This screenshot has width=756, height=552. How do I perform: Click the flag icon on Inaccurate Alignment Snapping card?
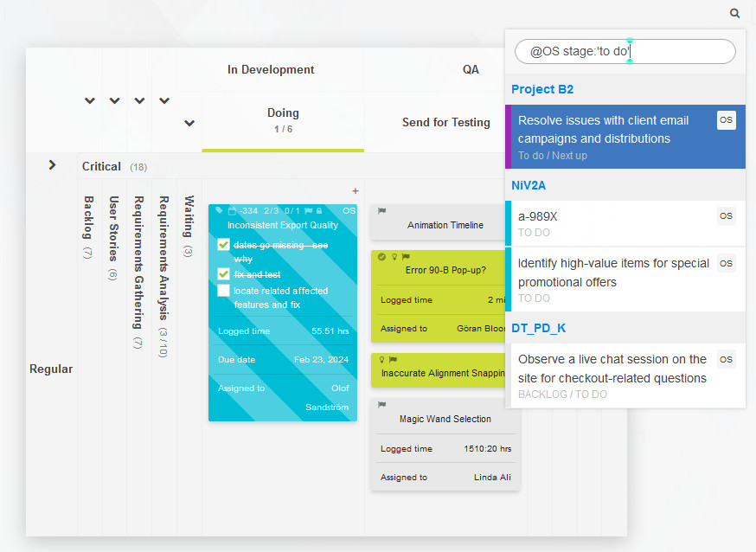pyautogui.click(x=394, y=359)
